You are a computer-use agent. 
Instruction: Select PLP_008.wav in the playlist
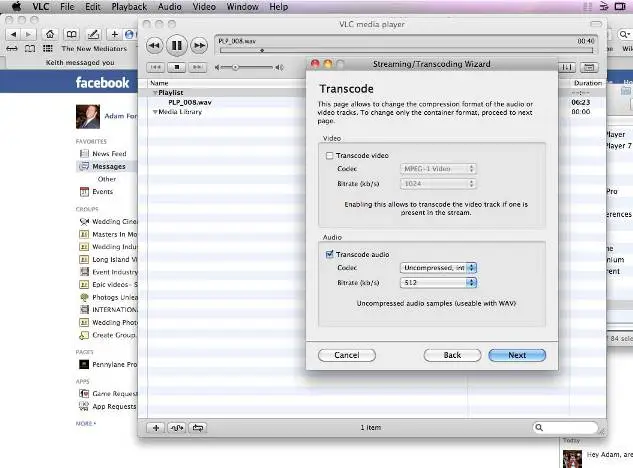pos(190,102)
